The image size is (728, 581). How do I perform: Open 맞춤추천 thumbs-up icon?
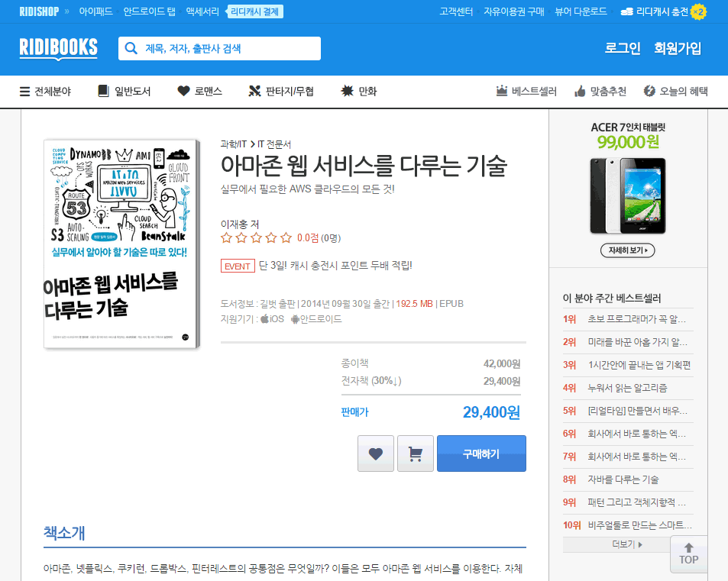[x=580, y=92]
